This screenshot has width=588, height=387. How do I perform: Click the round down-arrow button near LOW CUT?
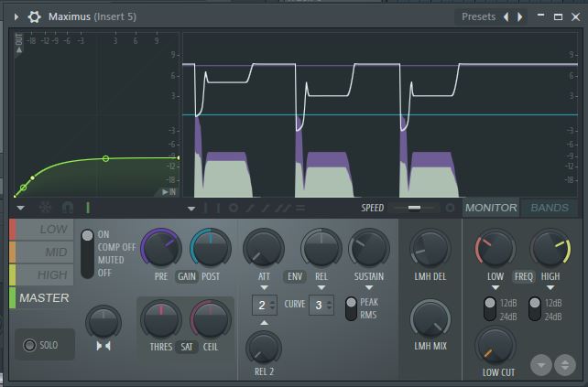pyautogui.click(x=541, y=365)
